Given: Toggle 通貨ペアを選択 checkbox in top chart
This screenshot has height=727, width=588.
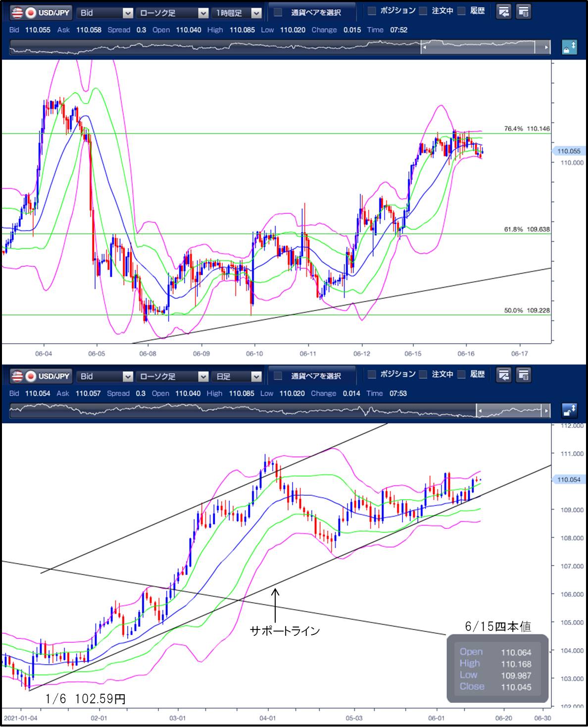Looking at the screenshot, I should (279, 12).
